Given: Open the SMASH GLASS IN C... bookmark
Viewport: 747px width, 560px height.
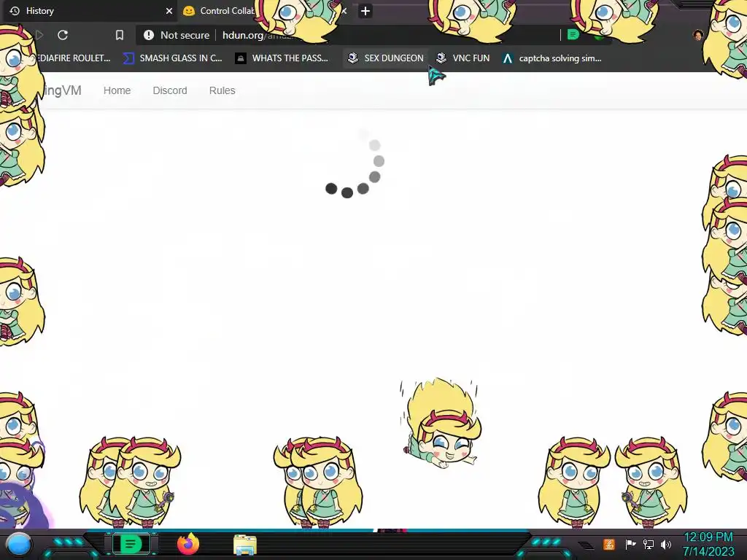Looking at the screenshot, I should point(173,58).
